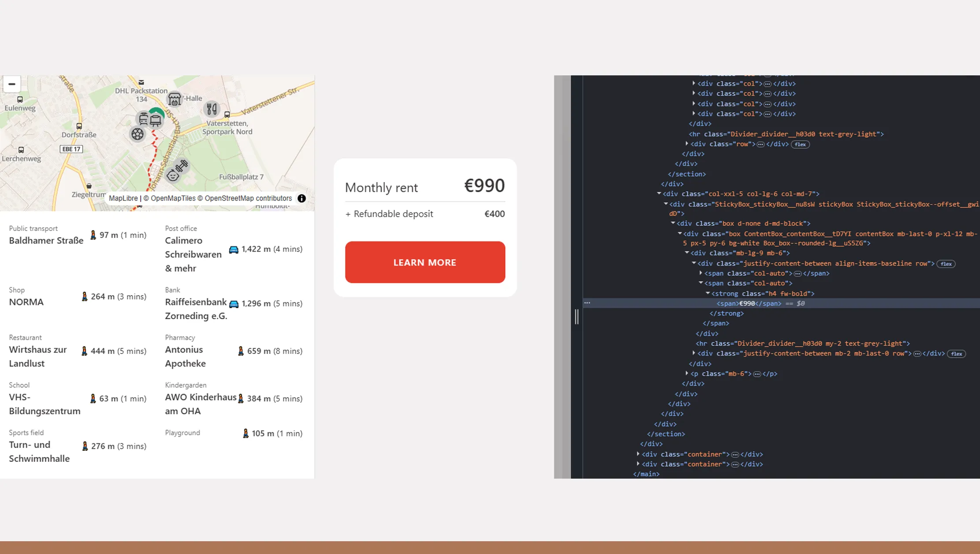Click the map zoom-out minus control
The width and height of the screenshot is (980, 554).
[x=12, y=84]
